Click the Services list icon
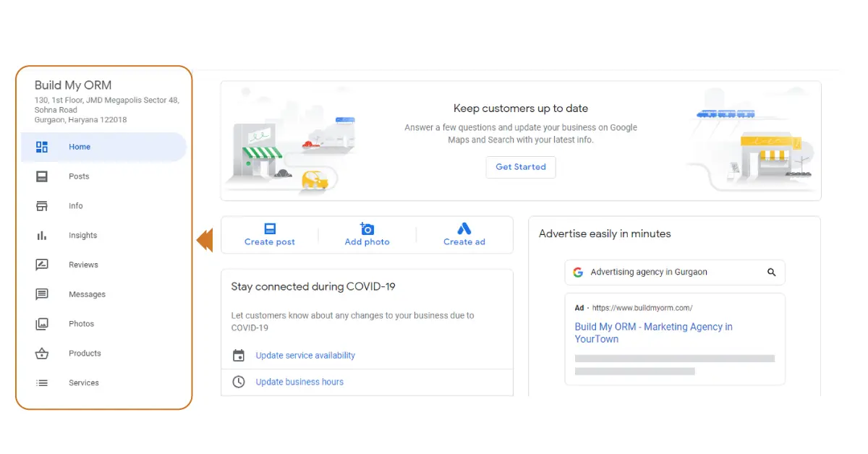 coord(42,383)
